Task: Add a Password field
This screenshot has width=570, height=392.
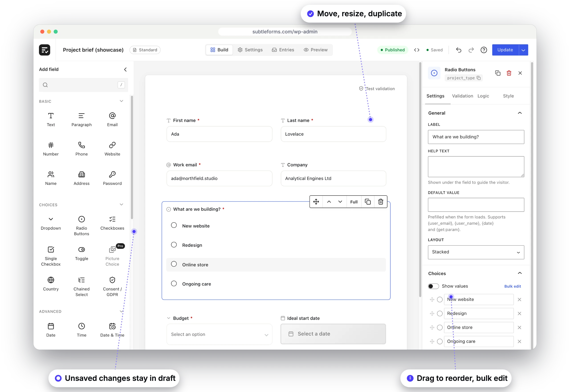Action: tap(112, 178)
